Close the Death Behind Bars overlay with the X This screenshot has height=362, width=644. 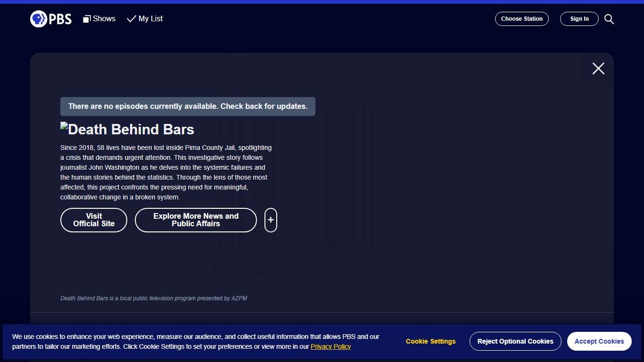598,68
